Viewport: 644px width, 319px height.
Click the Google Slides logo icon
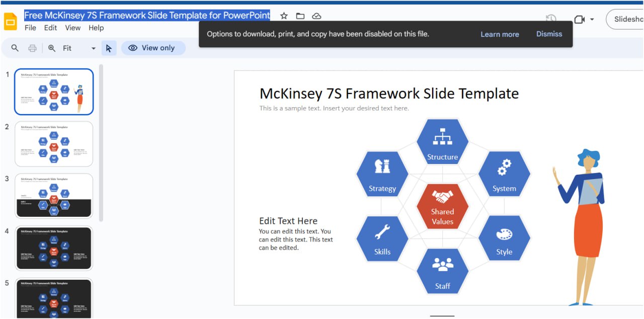11,21
